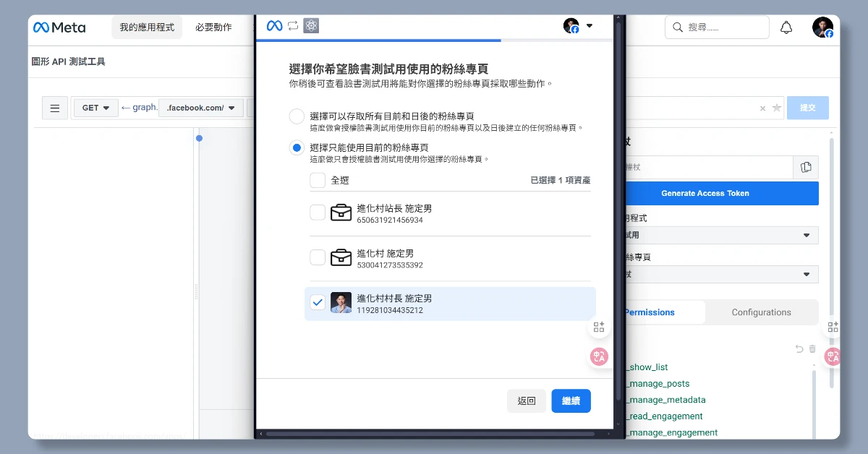Open the notifications bell icon

pyautogui.click(x=786, y=27)
